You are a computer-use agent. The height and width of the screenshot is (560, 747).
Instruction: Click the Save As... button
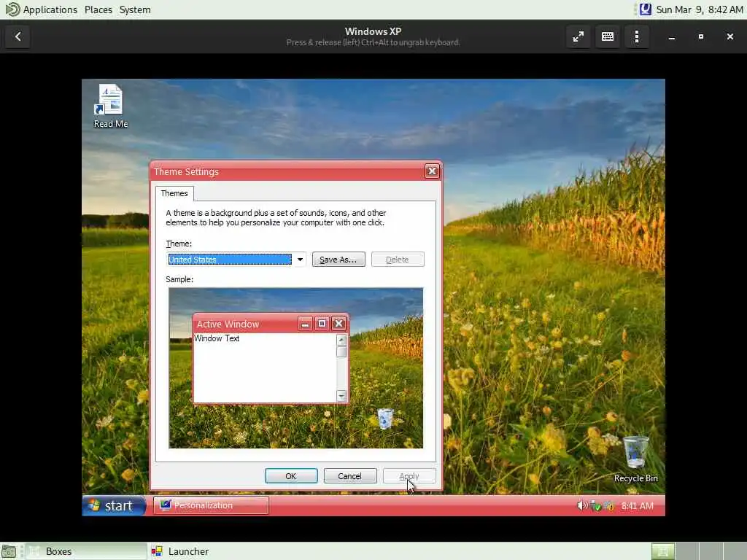(338, 260)
